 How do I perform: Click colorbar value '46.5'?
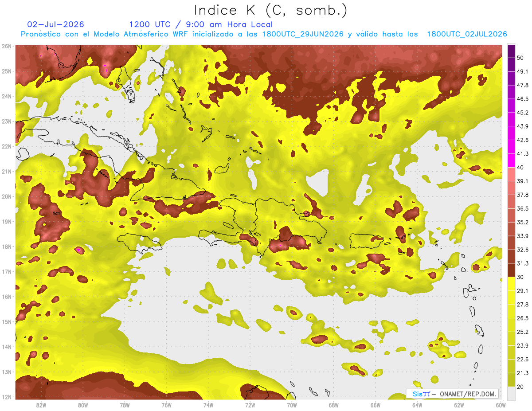coord(522,98)
